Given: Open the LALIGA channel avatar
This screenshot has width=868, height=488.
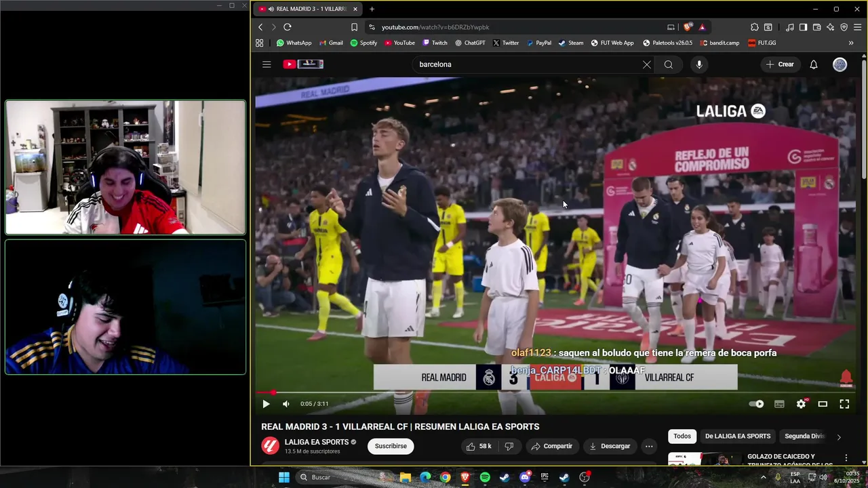Looking at the screenshot, I should (x=270, y=446).
